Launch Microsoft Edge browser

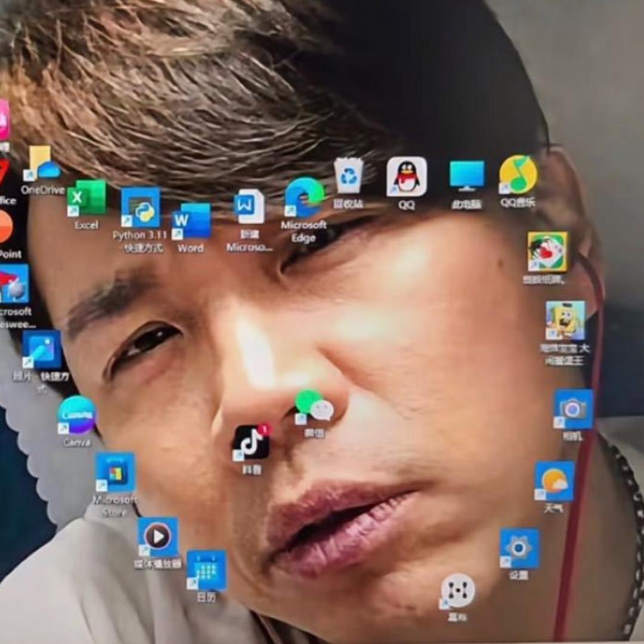pyautogui.click(x=304, y=197)
